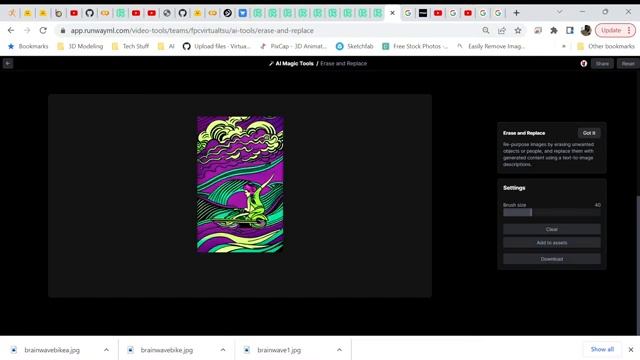
Task: Click the Share button
Action: click(602, 64)
